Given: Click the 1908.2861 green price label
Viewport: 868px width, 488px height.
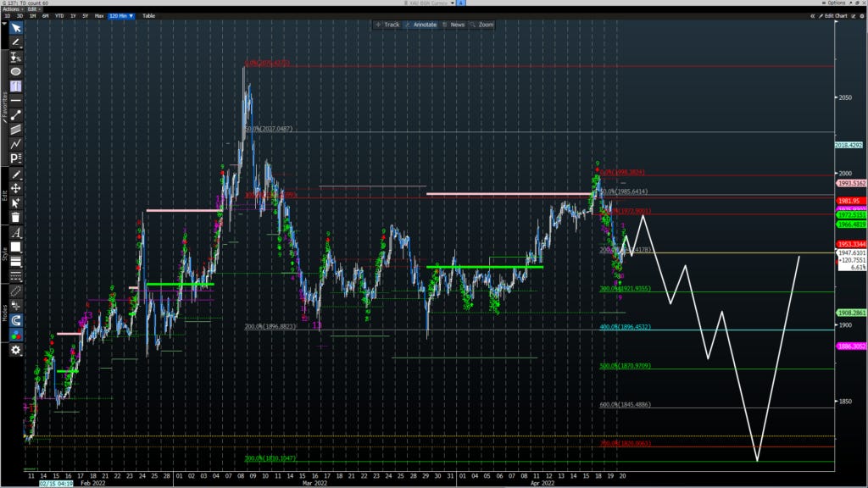Looking at the screenshot, I should (x=851, y=313).
